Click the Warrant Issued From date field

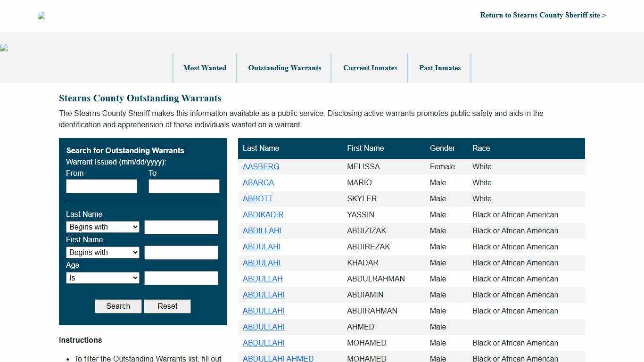101,186
